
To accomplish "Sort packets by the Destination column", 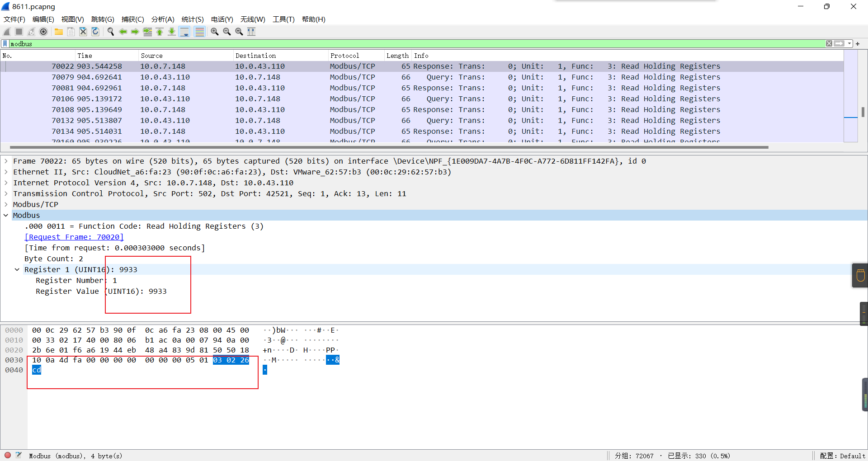I will click(281, 56).
